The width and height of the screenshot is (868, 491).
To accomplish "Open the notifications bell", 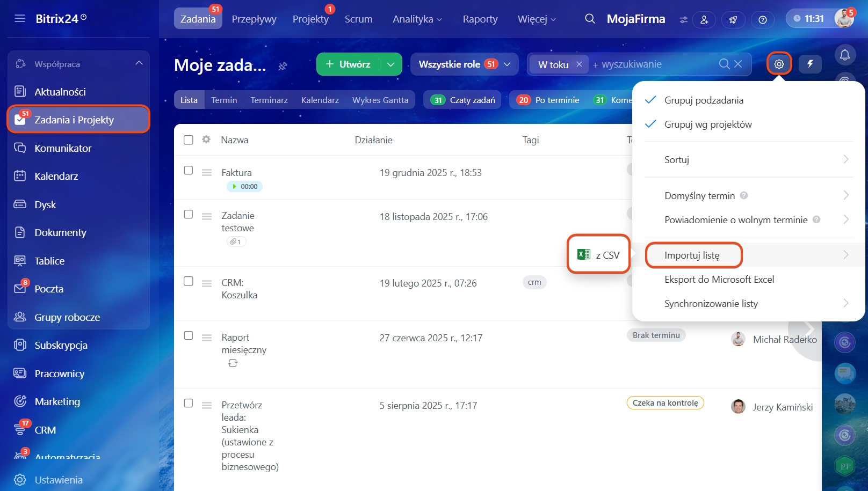I will click(x=844, y=55).
